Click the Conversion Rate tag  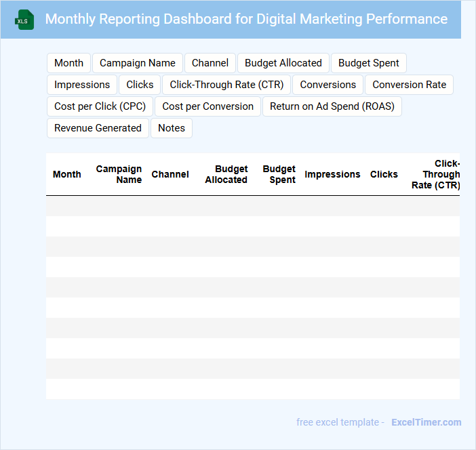pos(409,85)
